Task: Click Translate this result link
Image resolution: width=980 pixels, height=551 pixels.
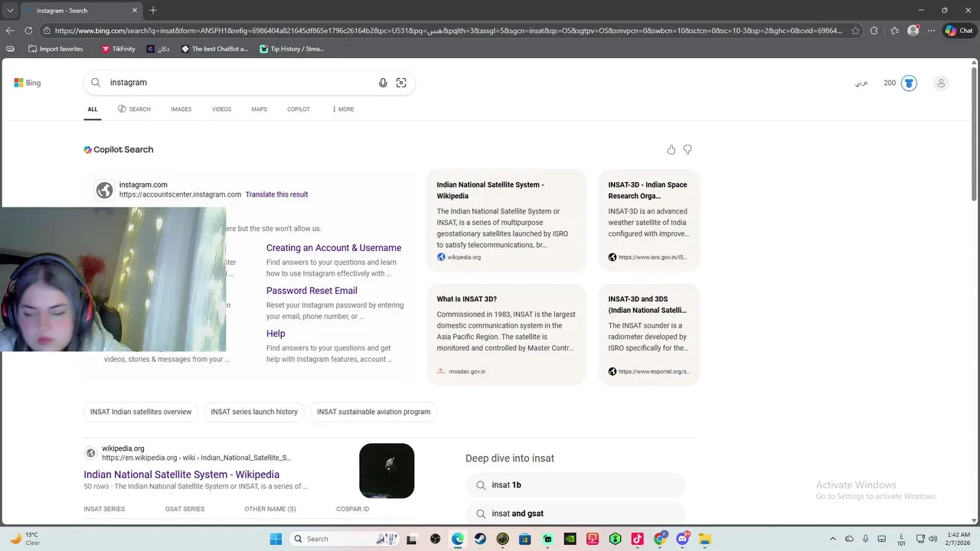Action: point(276,194)
